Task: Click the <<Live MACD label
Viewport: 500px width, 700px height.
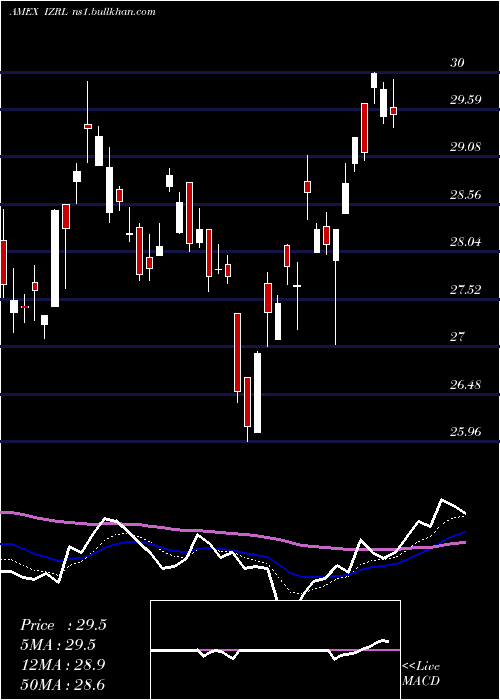Action: (x=421, y=673)
